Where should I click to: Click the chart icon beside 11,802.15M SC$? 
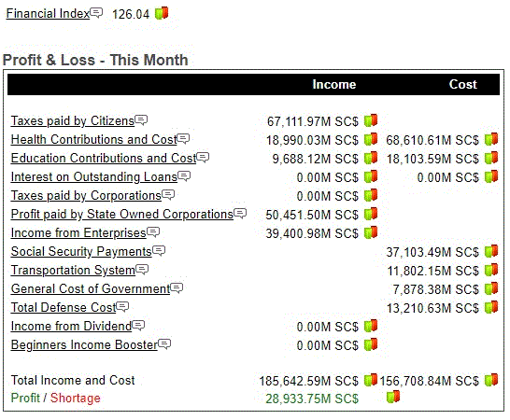click(x=491, y=270)
